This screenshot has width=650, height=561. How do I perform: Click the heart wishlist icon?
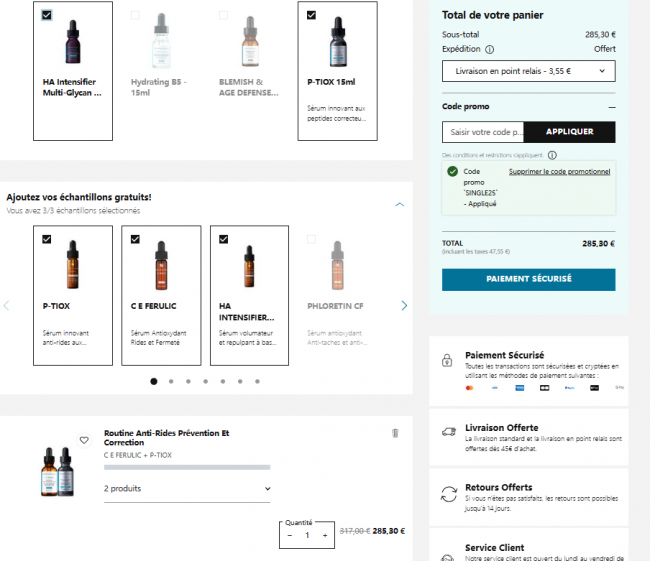point(84,439)
